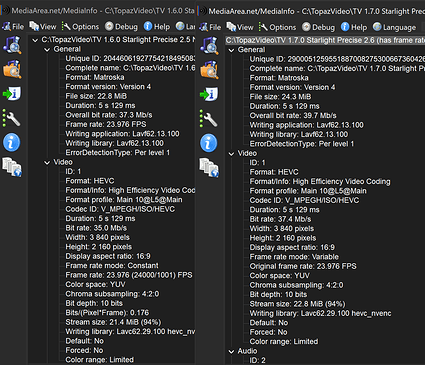Select 'Chroma subsampling: 4:2:0' in TV 1.7.0 window
The height and width of the screenshot is (365, 425).
coord(296,285)
